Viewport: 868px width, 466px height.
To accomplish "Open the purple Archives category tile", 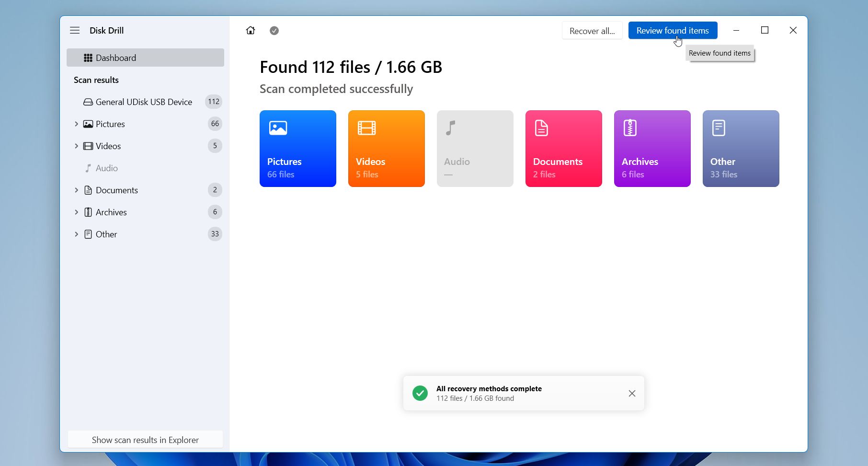I will [x=652, y=149].
